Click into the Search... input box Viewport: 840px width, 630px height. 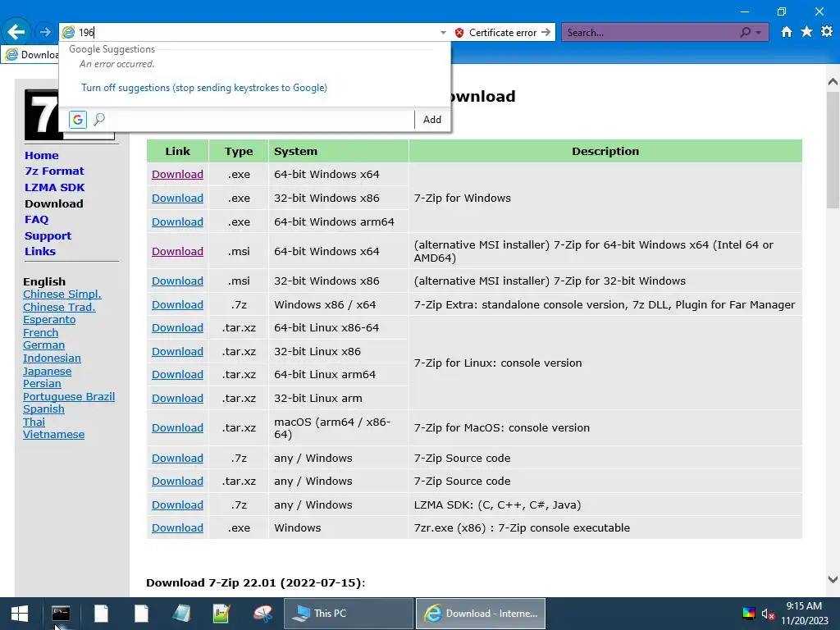click(x=650, y=33)
